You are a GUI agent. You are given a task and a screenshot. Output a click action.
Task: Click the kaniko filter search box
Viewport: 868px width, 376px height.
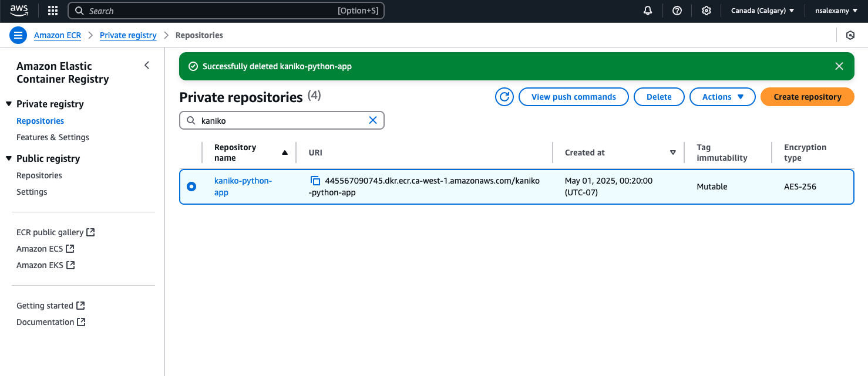(282, 120)
